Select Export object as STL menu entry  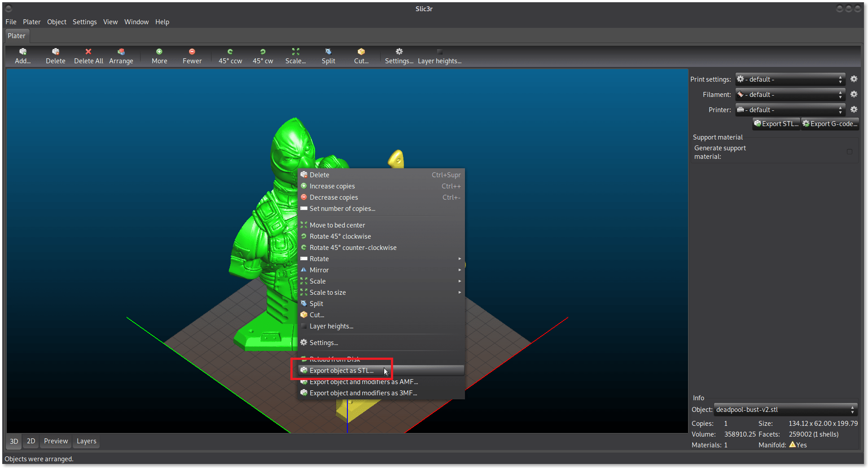(341, 371)
